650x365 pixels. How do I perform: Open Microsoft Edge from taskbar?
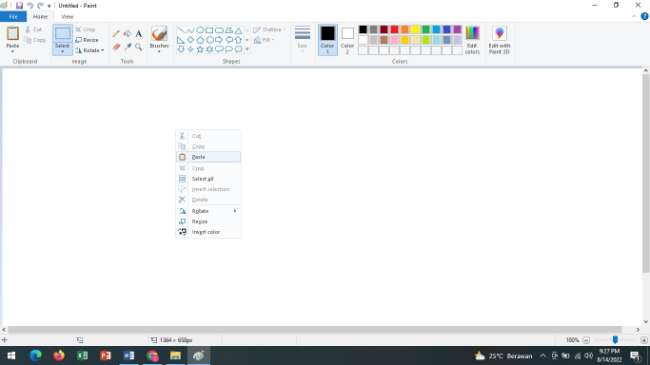point(36,355)
